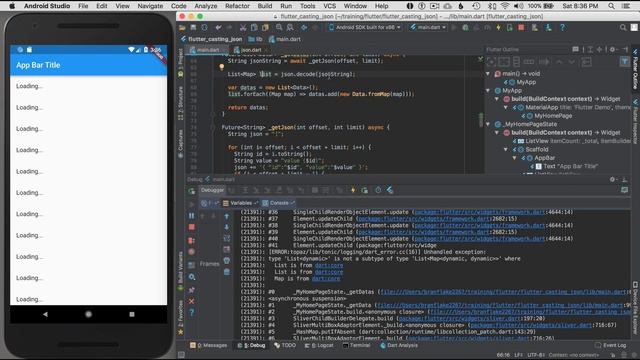Image resolution: width=640 pixels, height=360 pixels.
Task: Toggle the Captures tool window stripe button
Action: (x=180, y=144)
